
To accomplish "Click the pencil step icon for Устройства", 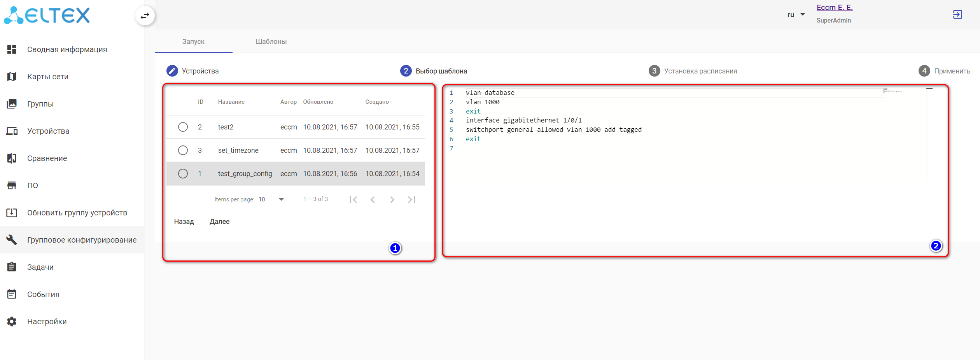I will pyautogui.click(x=172, y=71).
